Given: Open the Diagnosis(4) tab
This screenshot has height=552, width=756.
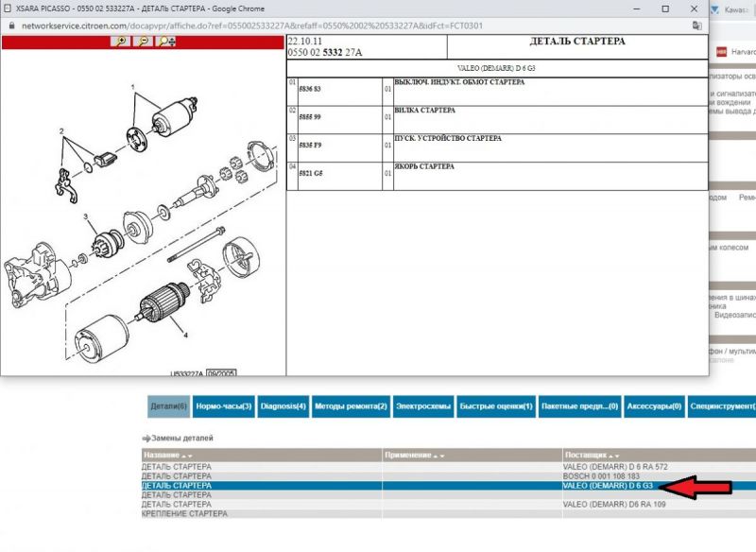Looking at the screenshot, I should (x=283, y=406).
